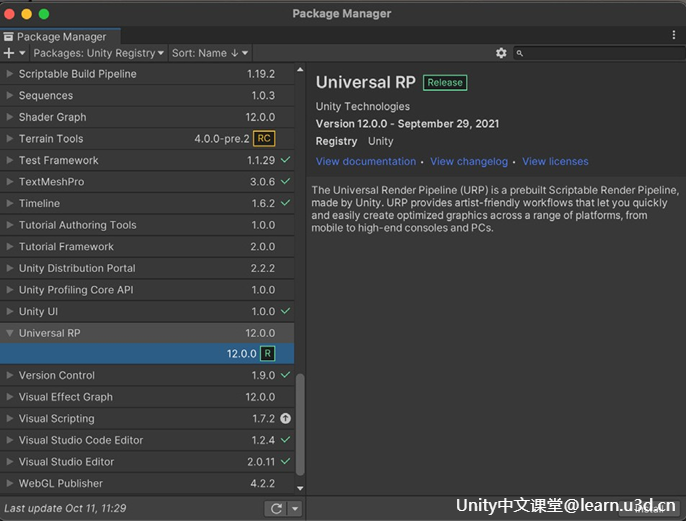
Task: Click the TextMeshPro installed checkmark
Action: tap(285, 182)
